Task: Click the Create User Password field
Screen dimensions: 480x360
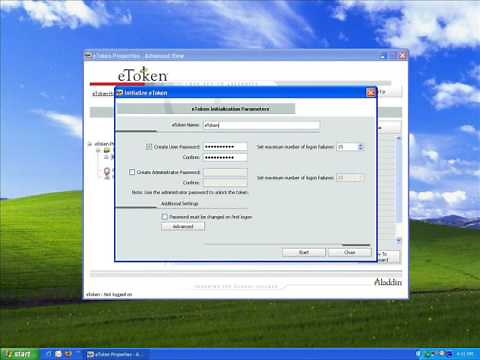Action: (225, 147)
